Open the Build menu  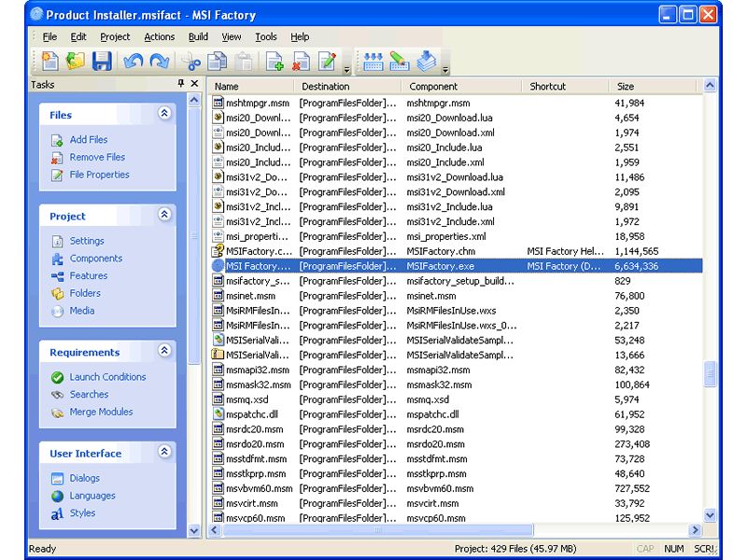tap(198, 36)
